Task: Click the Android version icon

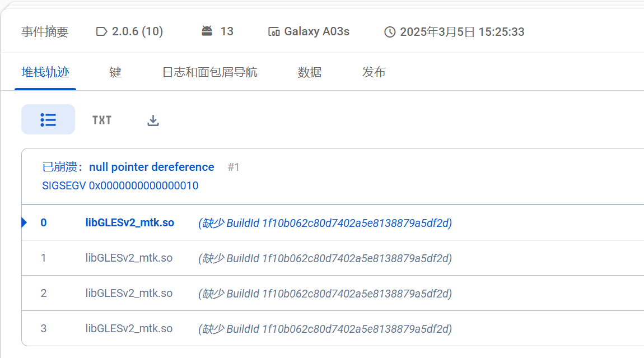Action: [207, 31]
